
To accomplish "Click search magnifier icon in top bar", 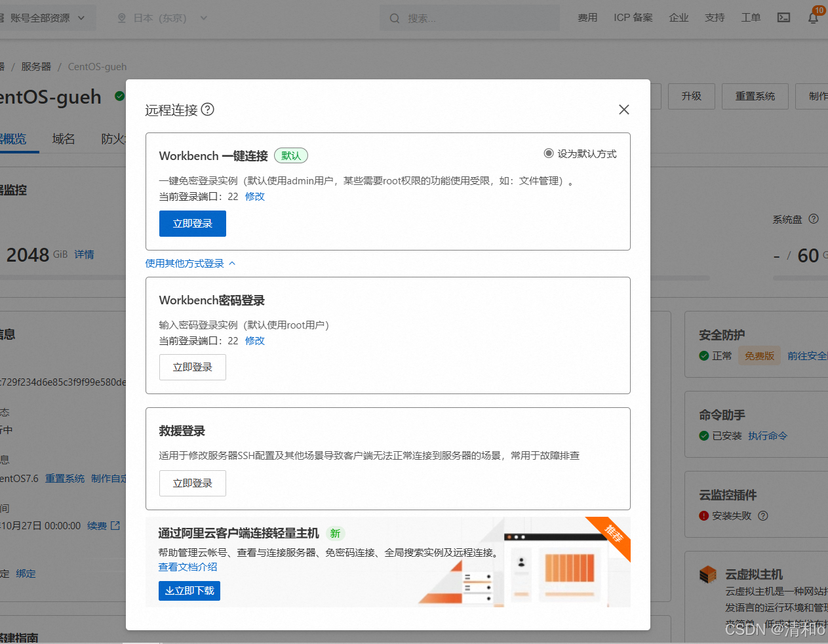I will point(395,18).
